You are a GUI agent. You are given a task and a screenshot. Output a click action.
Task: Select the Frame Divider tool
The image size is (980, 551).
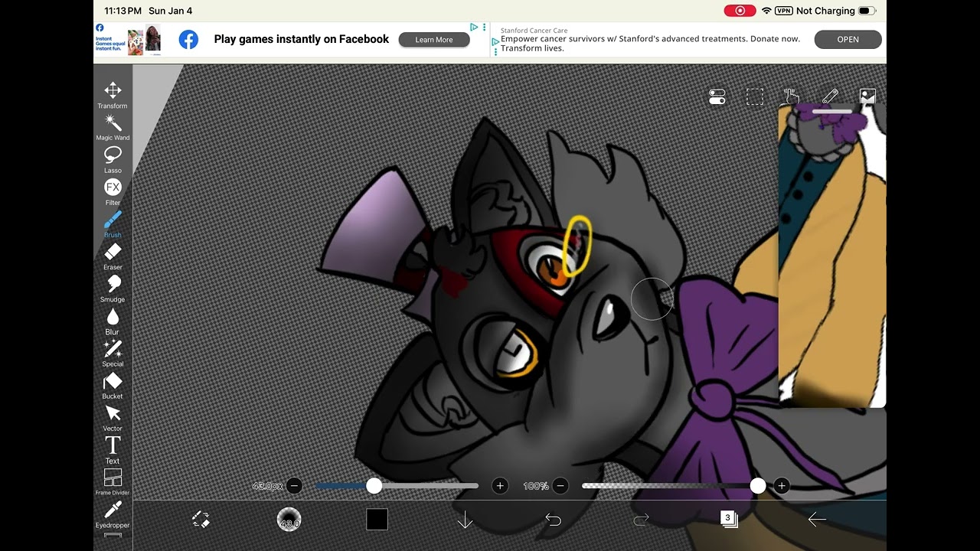(x=113, y=481)
